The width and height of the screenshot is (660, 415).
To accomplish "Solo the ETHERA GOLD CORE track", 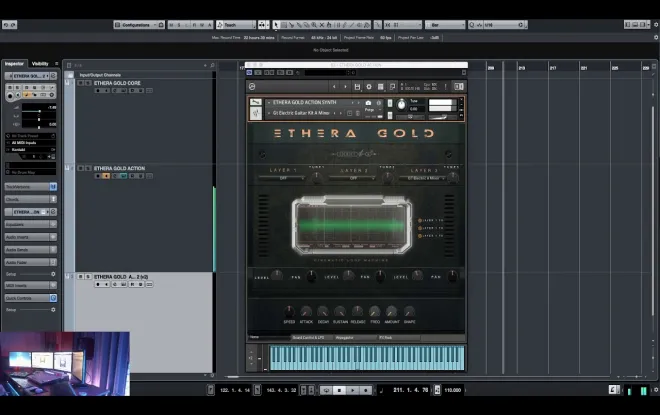I will (x=88, y=83).
